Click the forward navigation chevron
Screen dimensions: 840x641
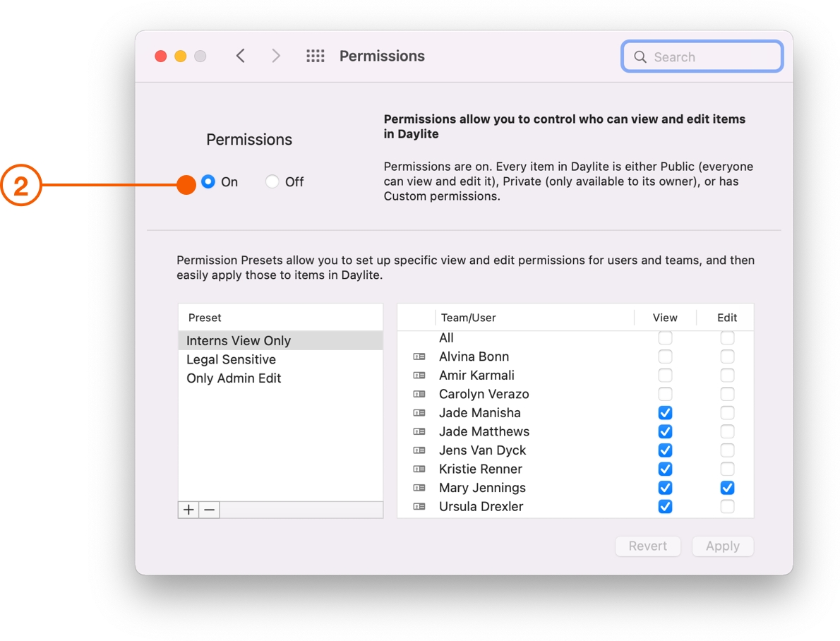point(275,55)
